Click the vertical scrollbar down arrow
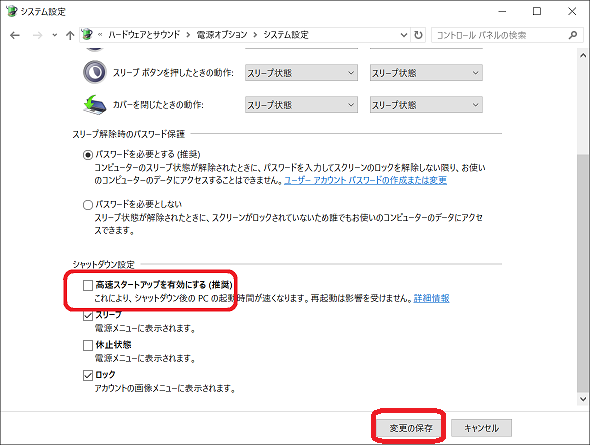The height and width of the screenshot is (445, 590). [x=583, y=398]
